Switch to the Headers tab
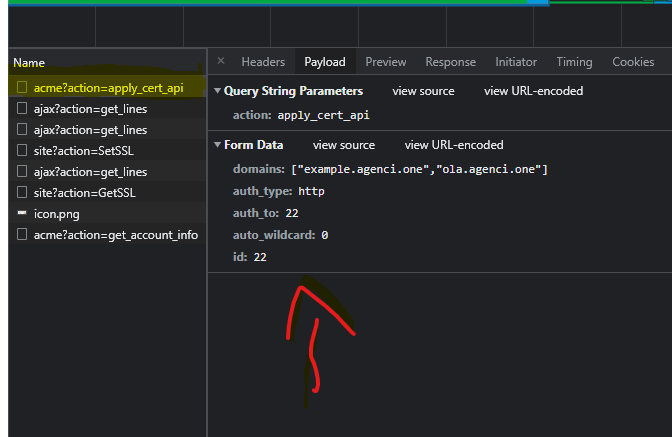 (263, 62)
